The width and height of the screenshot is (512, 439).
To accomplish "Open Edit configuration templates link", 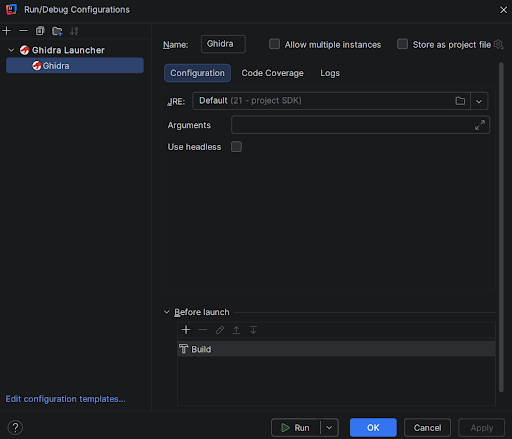I will tap(65, 399).
